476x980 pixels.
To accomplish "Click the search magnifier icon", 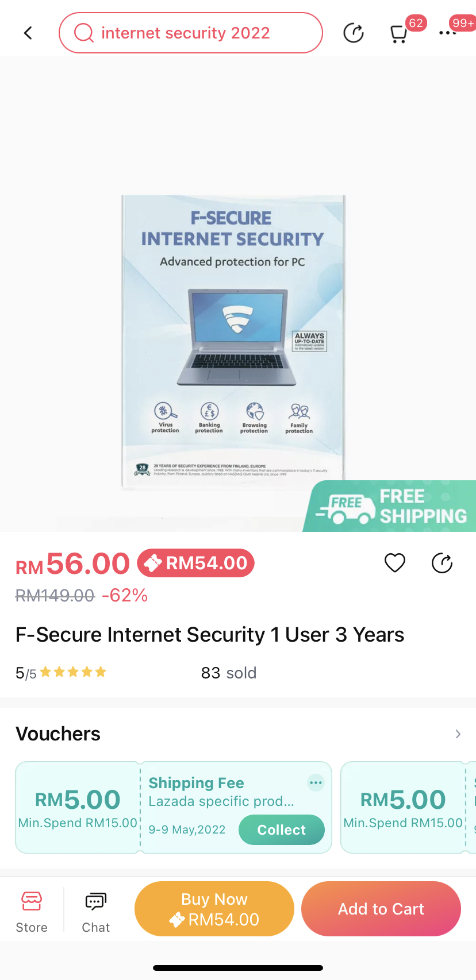I will pos(84,33).
